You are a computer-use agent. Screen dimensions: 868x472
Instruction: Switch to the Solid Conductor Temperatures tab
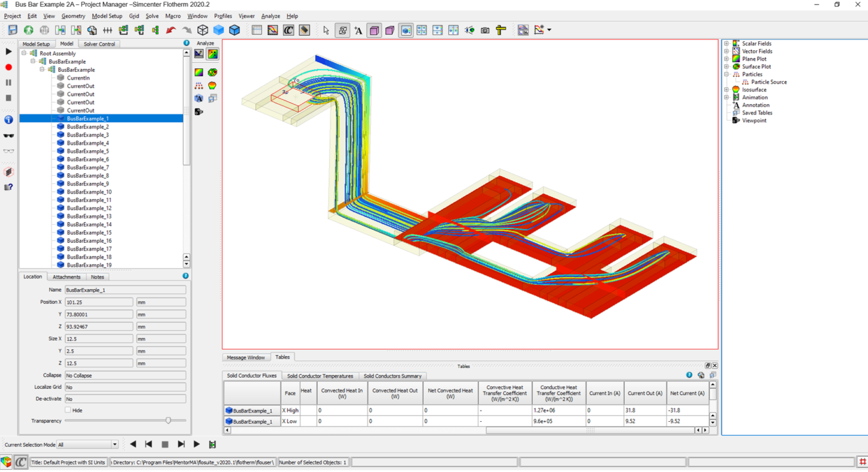[320, 376]
